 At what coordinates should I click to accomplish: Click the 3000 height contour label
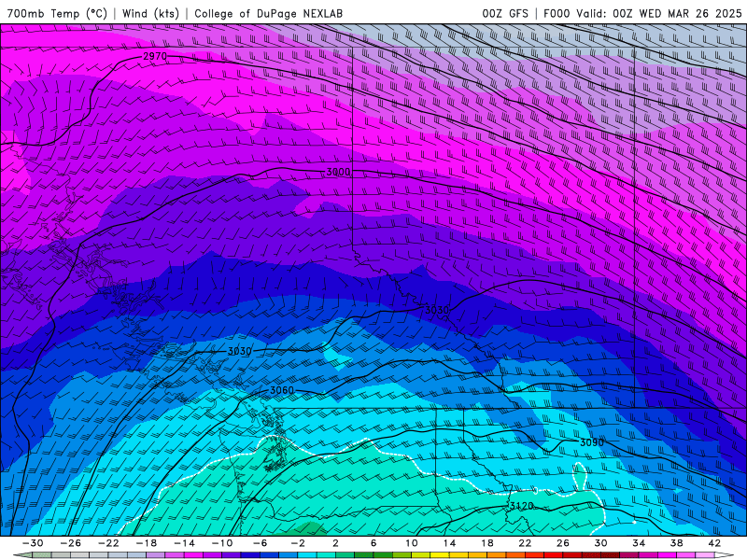click(x=338, y=172)
